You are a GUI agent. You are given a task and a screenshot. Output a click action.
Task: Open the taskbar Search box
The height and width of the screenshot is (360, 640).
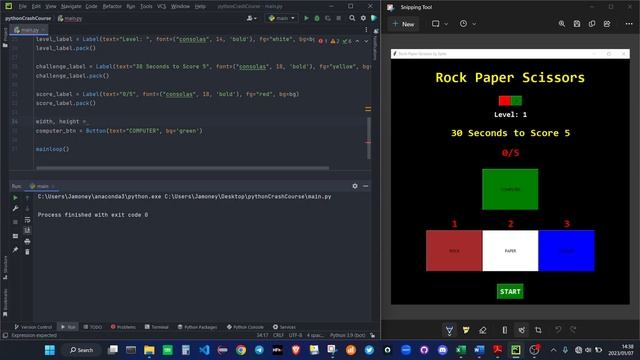click(x=81, y=350)
